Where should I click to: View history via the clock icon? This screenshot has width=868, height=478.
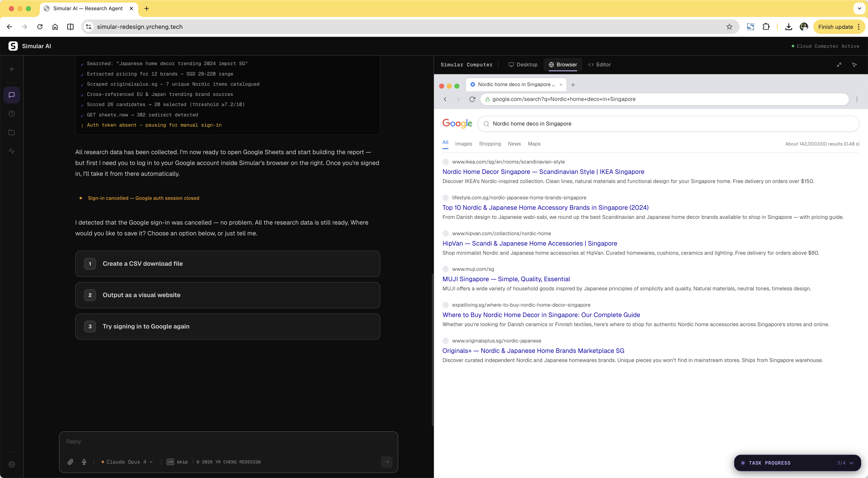pos(11,114)
